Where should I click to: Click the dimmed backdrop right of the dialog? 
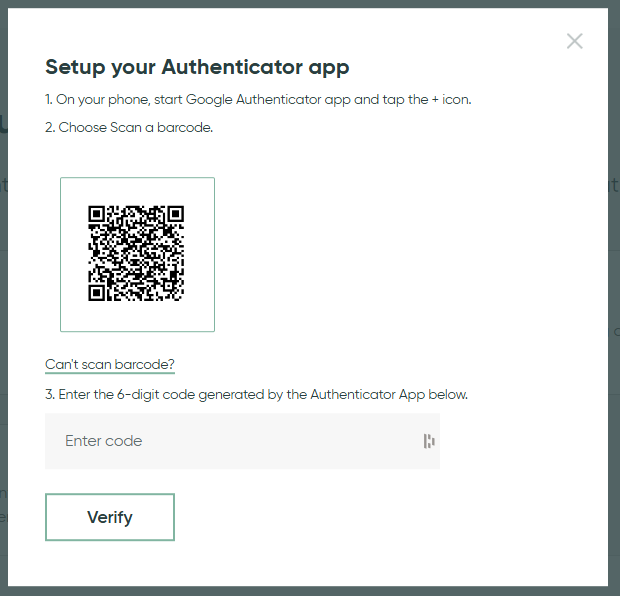[x=614, y=300]
